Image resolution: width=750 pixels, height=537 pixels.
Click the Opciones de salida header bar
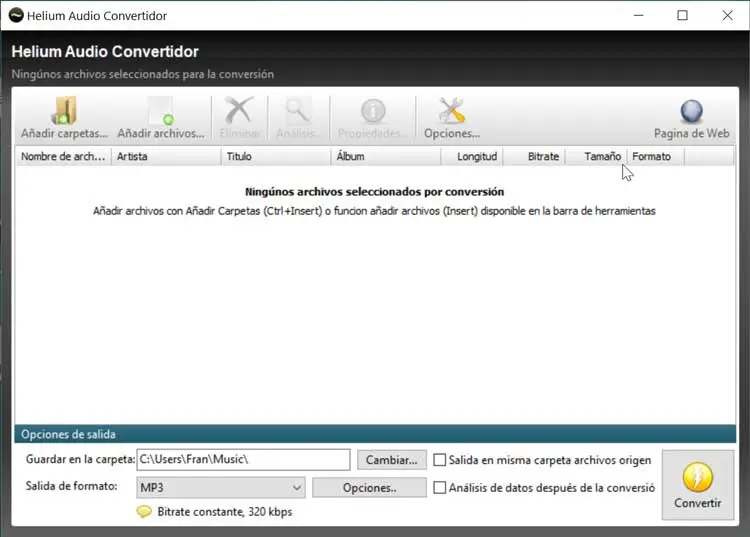tap(375, 434)
